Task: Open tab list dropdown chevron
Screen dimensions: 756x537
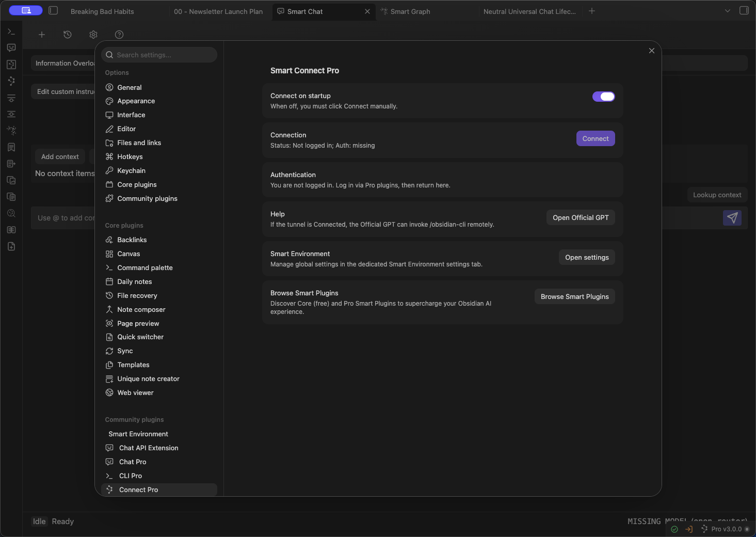Action: point(728,11)
